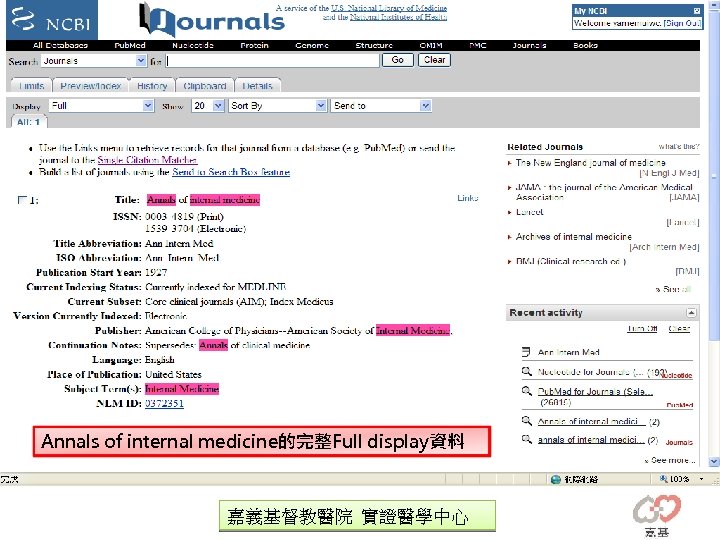The width and height of the screenshot is (720, 540).
Task: Click the Ann Intern Med document icon
Action: tap(526, 352)
